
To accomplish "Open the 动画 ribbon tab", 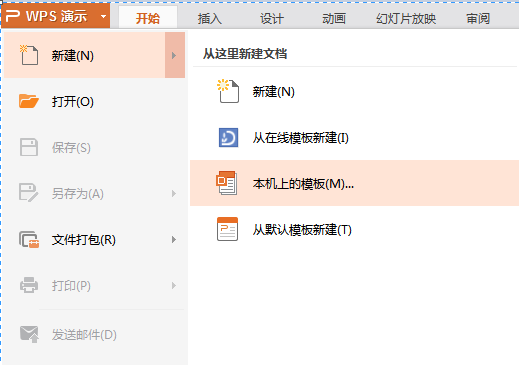I will 334,18.
